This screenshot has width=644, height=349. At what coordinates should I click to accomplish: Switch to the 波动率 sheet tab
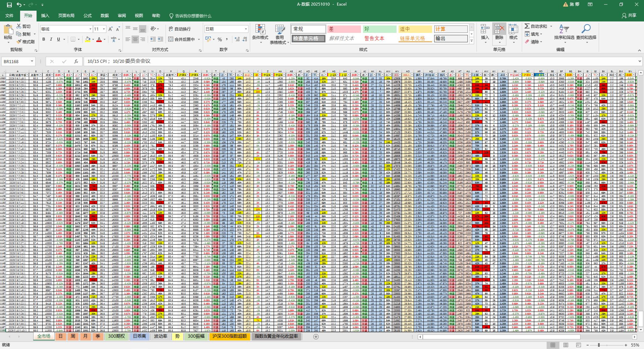click(x=160, y=336)
